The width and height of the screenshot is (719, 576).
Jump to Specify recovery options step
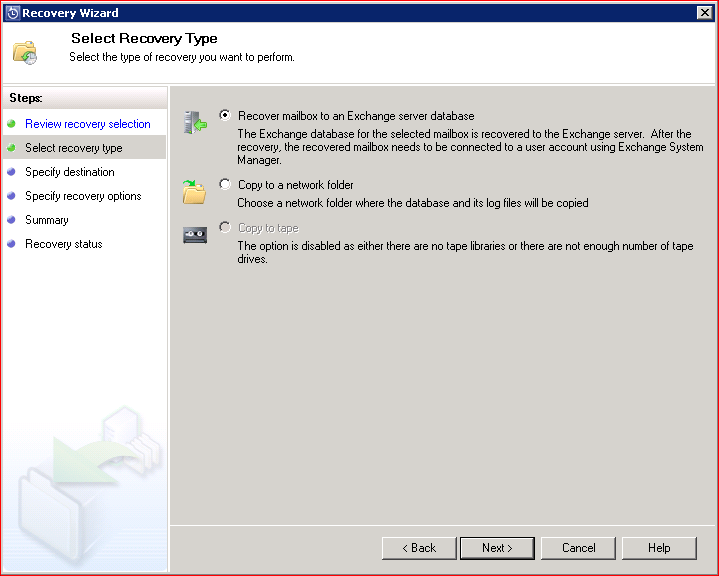[83, 196]
